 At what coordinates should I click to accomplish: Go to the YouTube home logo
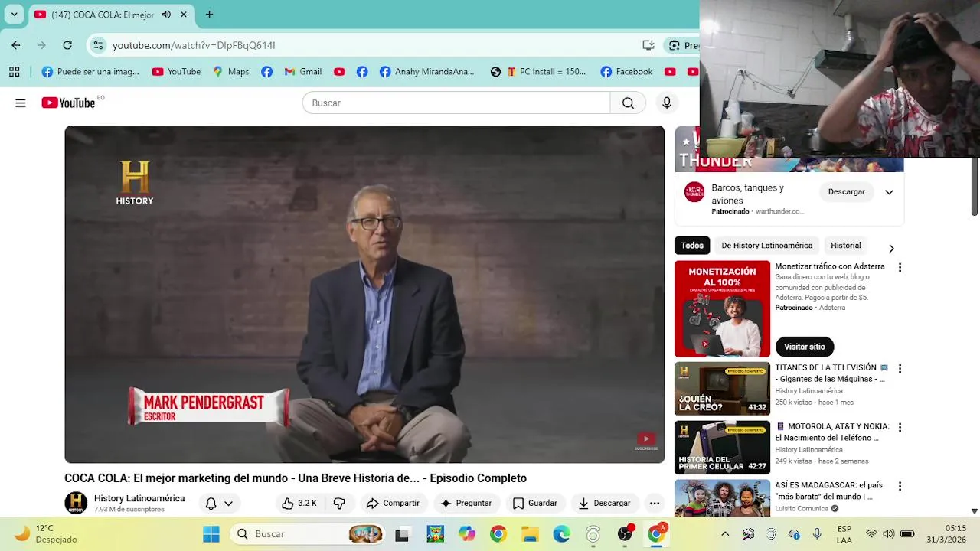[x=68, y=103]
